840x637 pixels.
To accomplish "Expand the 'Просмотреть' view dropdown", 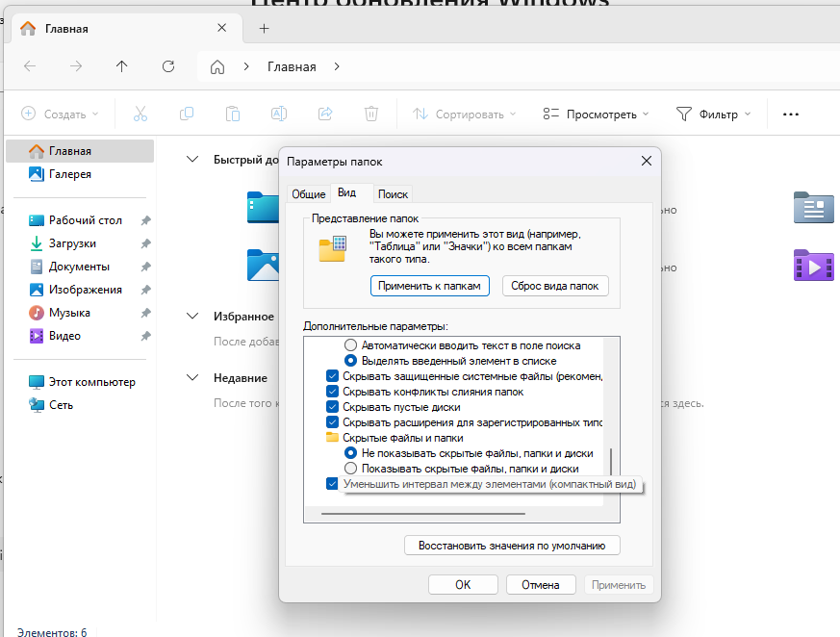I will coord(596,114).
